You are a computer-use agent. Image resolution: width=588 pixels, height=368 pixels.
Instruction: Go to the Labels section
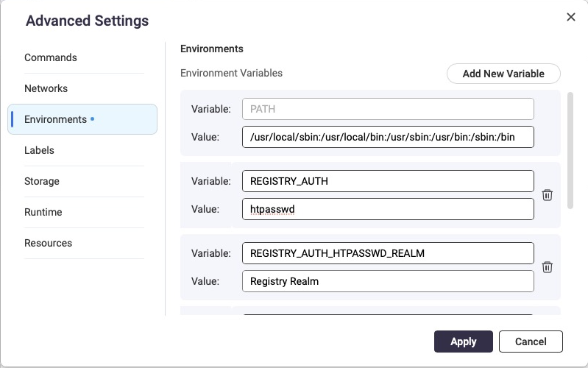coord(39,150)
